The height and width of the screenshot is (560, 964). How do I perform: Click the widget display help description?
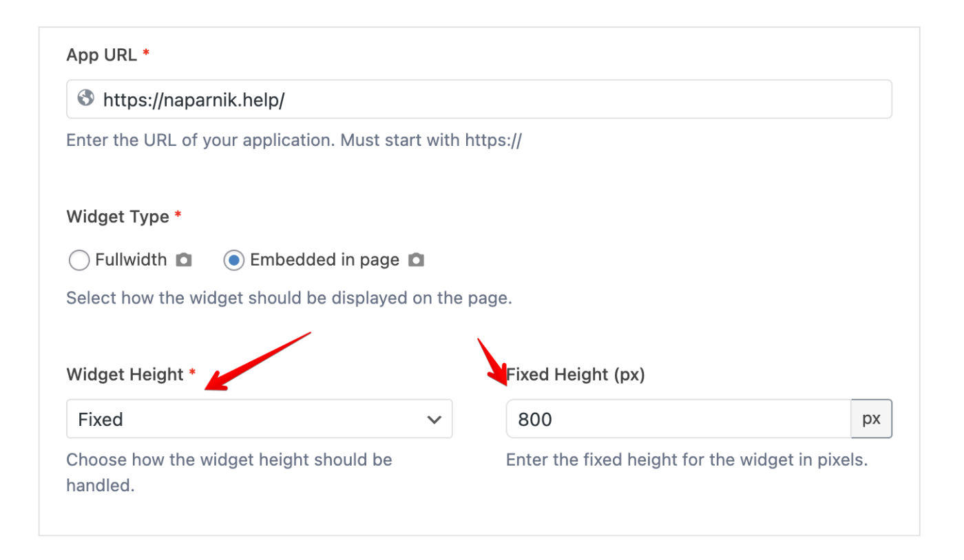[x=289, y=299]
